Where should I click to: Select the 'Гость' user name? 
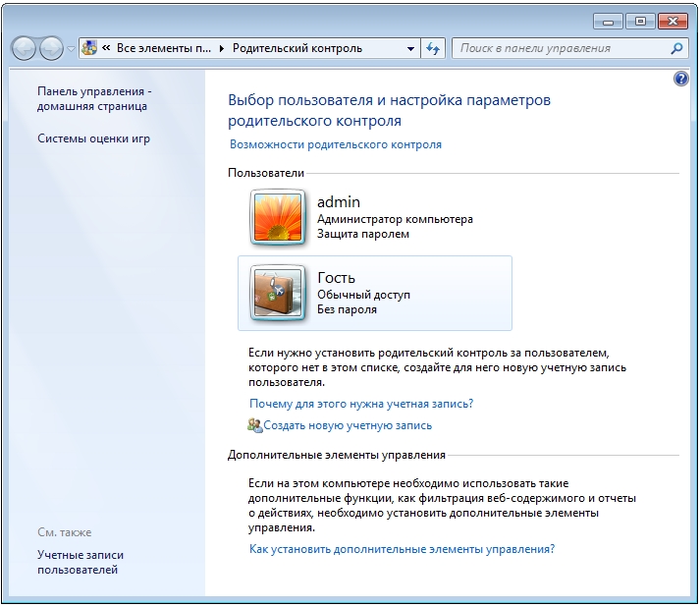coord(336,278)
